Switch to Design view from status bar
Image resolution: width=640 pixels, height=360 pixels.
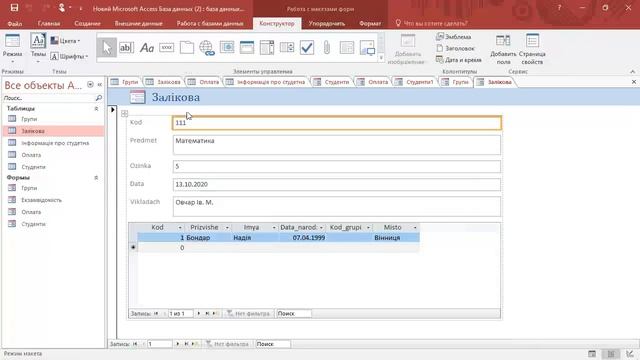pyautogui.click(x=630, y=354)
